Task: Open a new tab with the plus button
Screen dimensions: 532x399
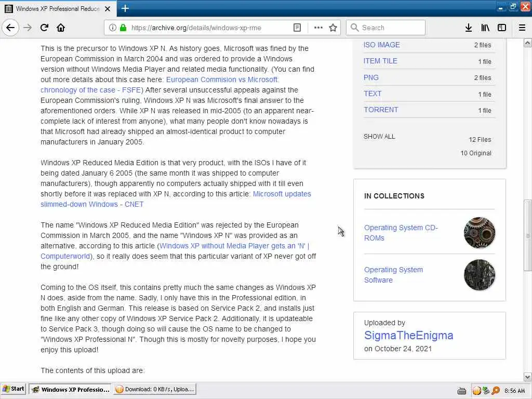Action: tap(125, 8)
